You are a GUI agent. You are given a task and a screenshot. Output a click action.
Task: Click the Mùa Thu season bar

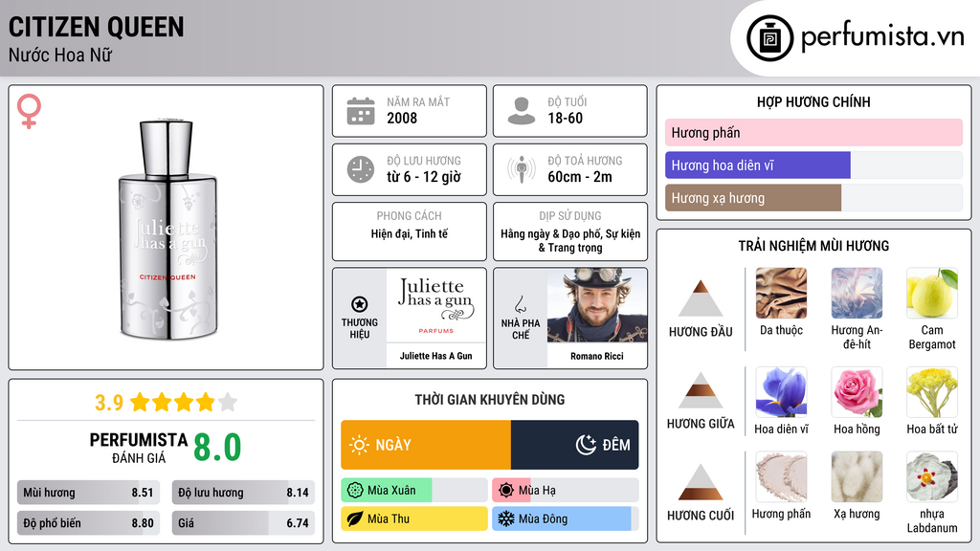point(413,518)
